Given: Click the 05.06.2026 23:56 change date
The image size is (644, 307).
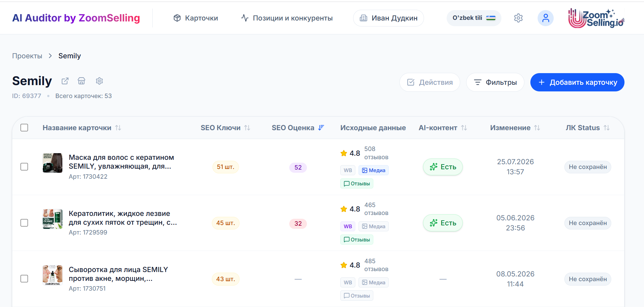Looking at the screenshot, I should 515,223.
